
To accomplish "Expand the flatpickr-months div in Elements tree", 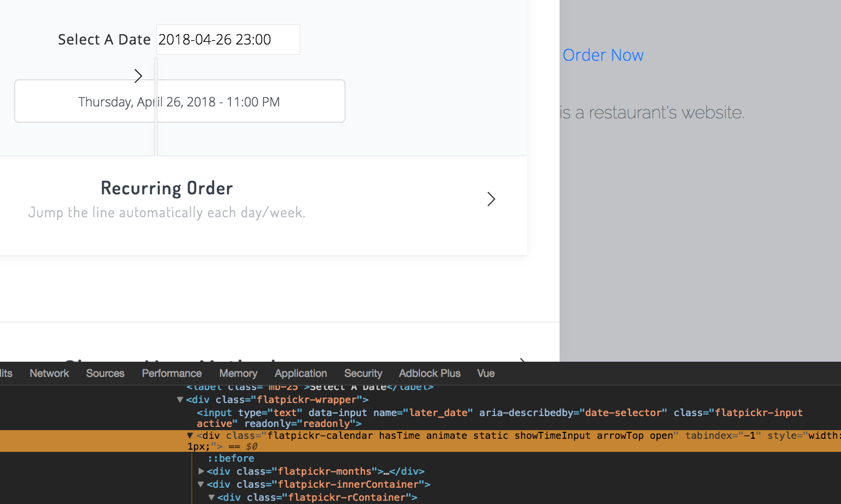I will click(201, 471).
